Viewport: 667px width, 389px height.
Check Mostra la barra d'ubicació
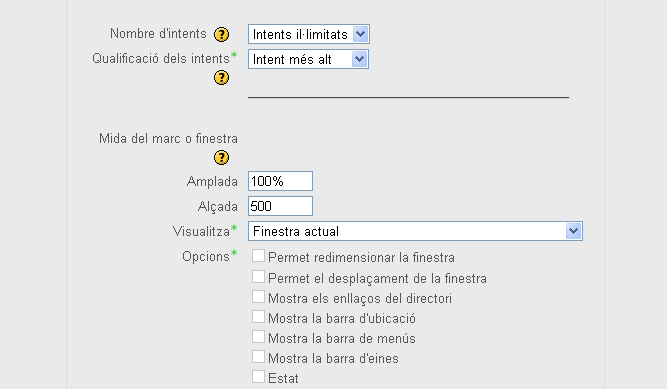[x=258, y=317]
